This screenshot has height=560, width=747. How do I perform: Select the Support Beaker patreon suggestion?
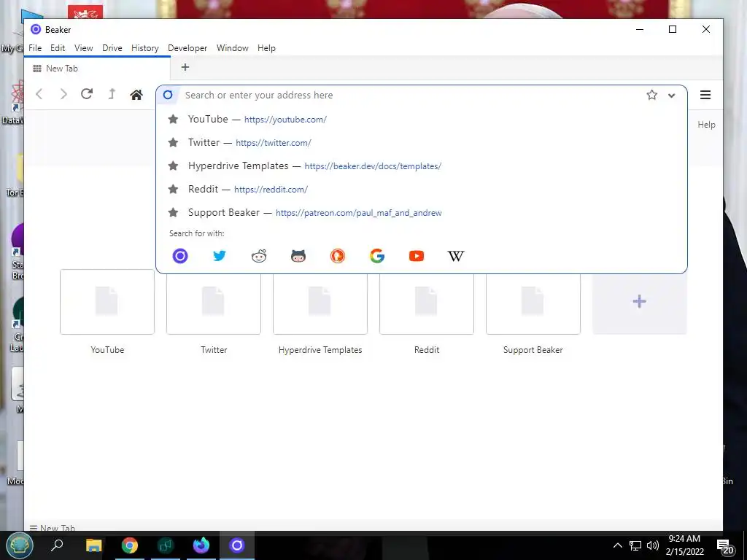point(422,212)
